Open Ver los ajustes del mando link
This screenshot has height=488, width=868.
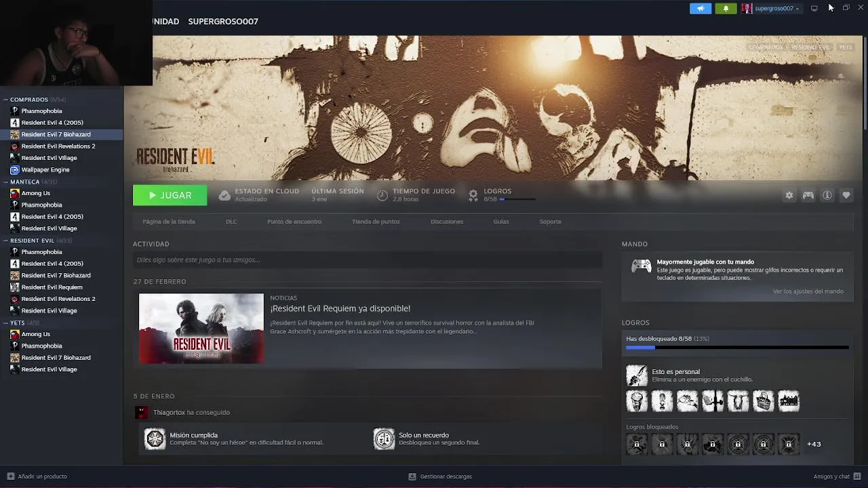[x=808, y=291]
